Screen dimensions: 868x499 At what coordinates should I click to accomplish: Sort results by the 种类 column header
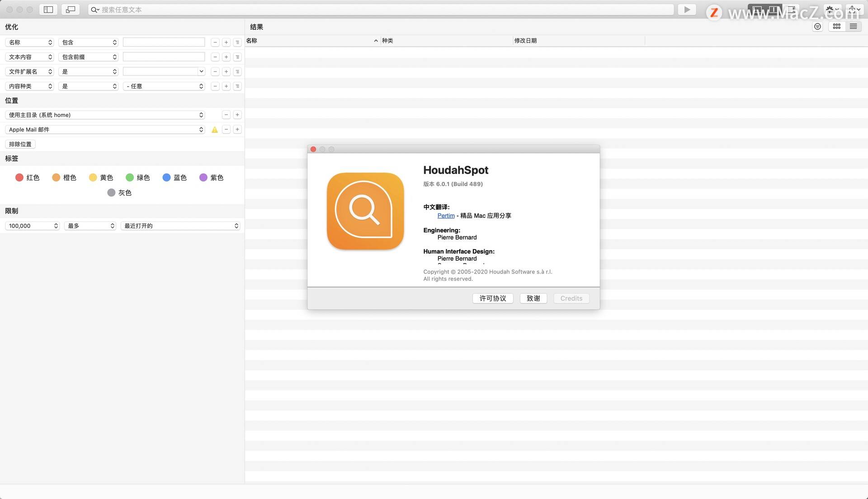[446, 41]
